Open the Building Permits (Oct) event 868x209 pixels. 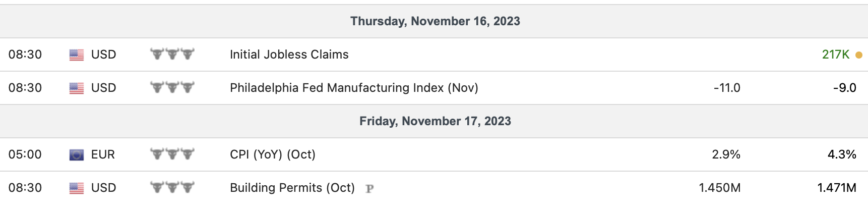pyautogui.click(x=292, y=188)
